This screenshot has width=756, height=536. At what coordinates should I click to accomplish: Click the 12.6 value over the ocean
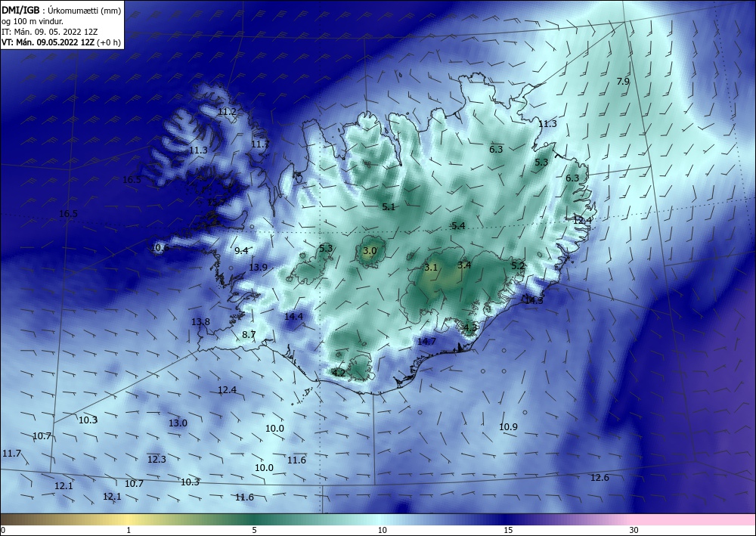(600, 478)
